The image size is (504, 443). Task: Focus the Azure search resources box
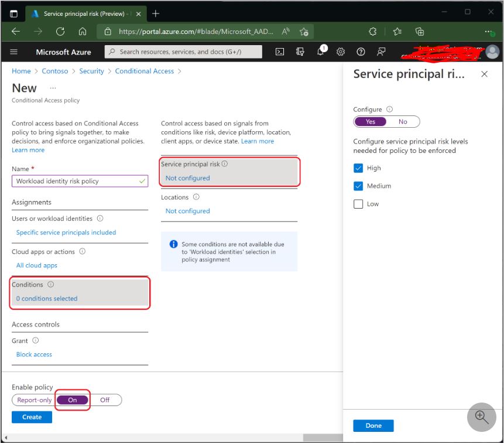[183, 52]
